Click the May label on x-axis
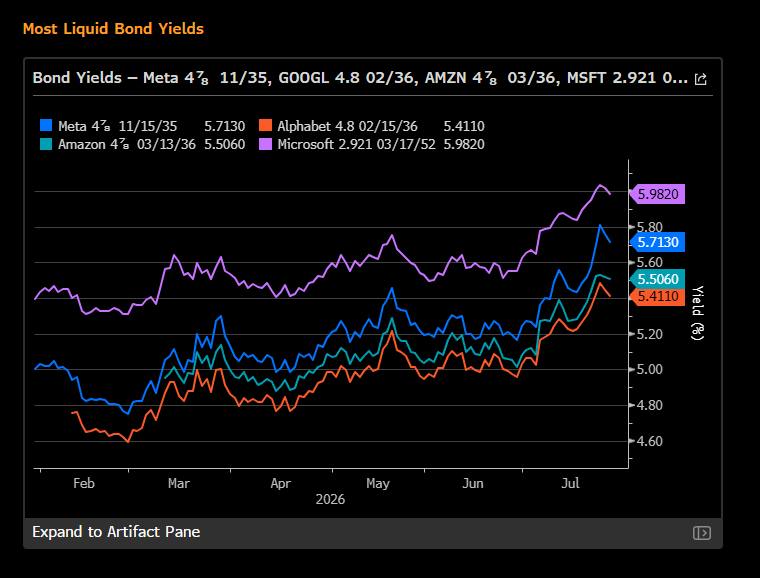Image resolution: width=760 pixels, height=578 pixels. [378, 483]
